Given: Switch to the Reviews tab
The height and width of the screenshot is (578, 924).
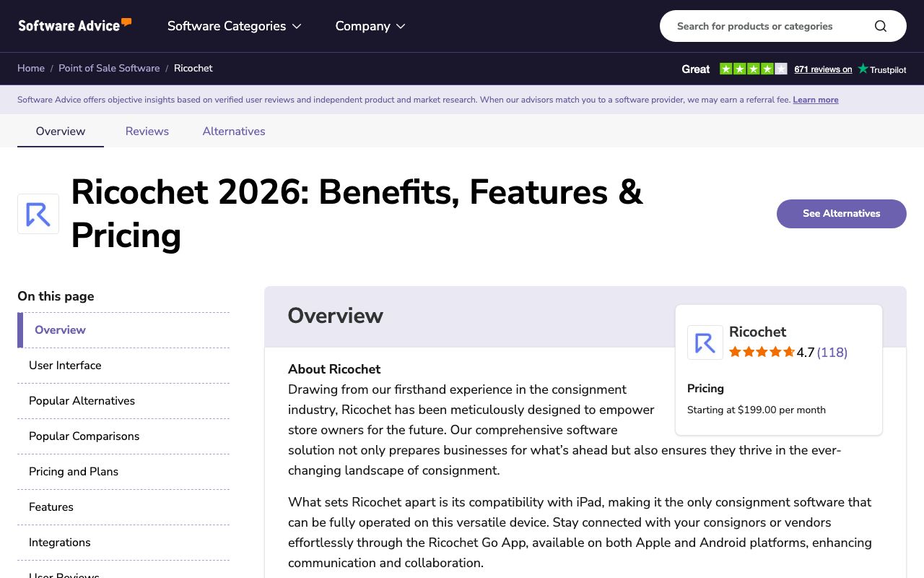Looking at the screenshot, I should 147,131.
